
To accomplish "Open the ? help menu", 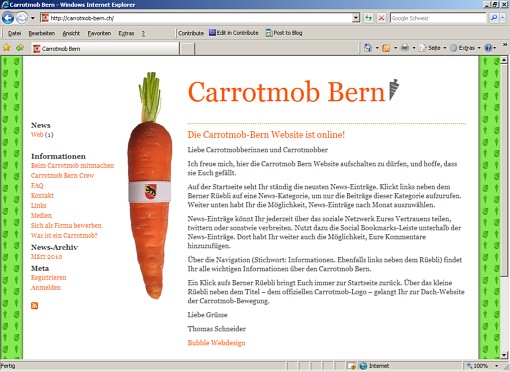I will [x=143, y=33].
